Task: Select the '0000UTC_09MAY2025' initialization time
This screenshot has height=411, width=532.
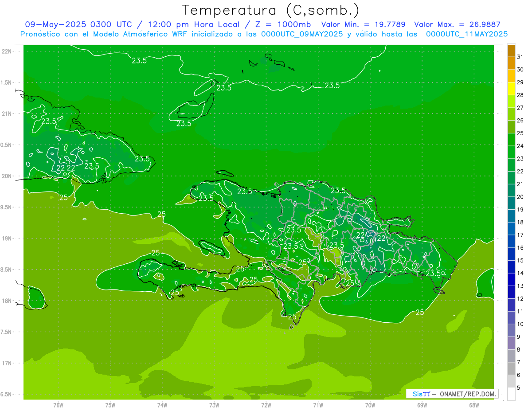Action: click(301, 34)
